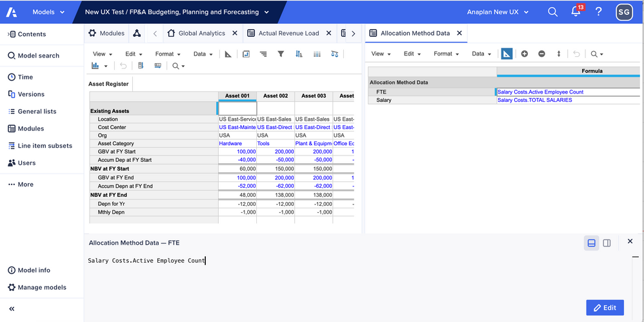Open Format menu in Allocation Method Data toolbar
The height and width of the screenshot is (322, 644).
tap(447, 54)
